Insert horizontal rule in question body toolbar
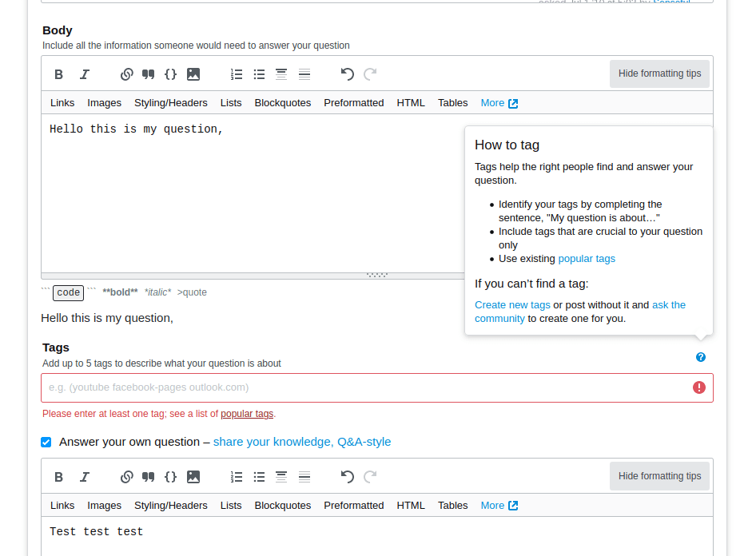756x556 pixels. pos(304,74)
